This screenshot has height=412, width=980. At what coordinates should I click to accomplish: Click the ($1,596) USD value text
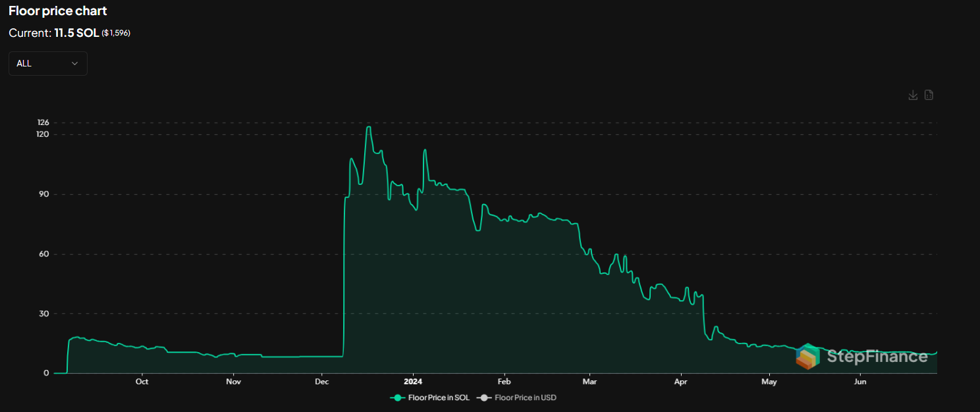click(116, 33)
